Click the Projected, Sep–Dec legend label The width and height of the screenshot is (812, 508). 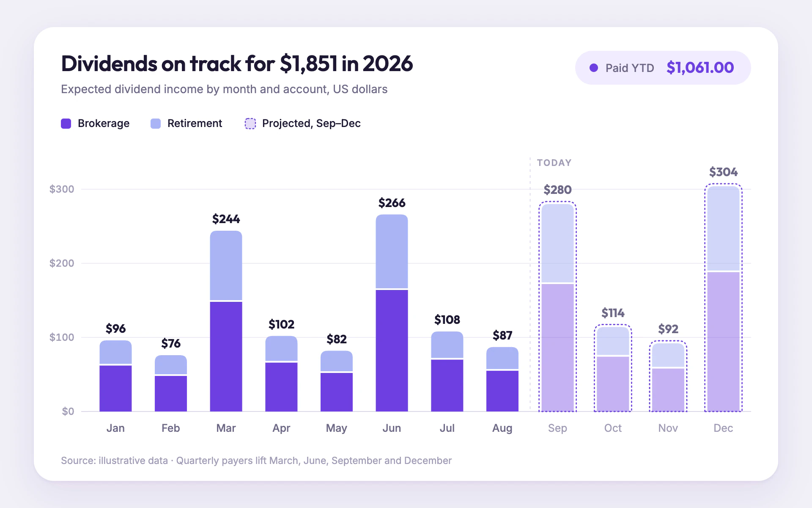coord(311,124)
